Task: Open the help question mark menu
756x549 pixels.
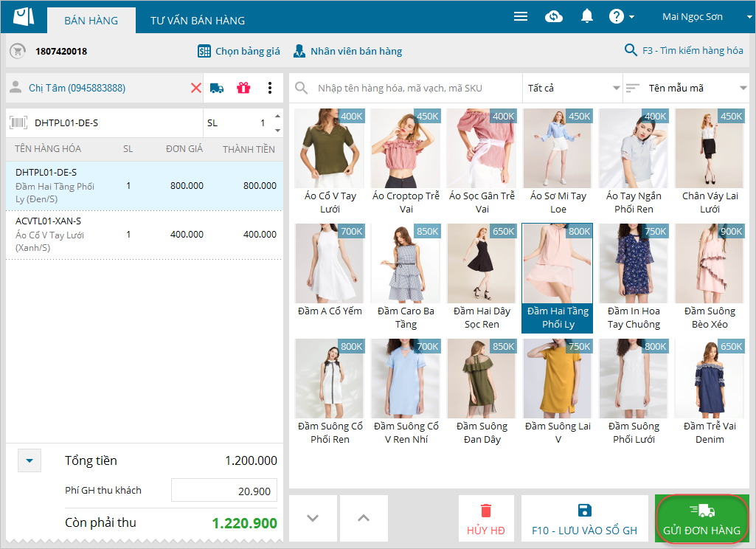Action: coord(622,16)
